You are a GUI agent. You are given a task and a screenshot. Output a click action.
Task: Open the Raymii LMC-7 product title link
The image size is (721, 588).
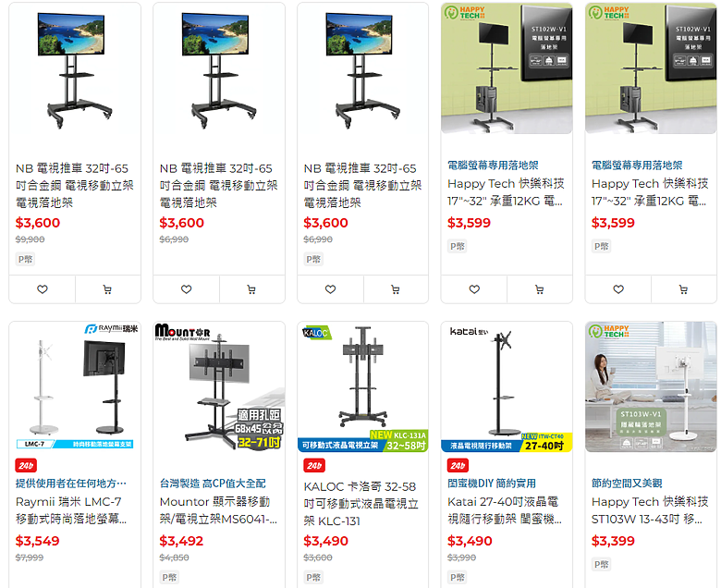click(71, 510)
